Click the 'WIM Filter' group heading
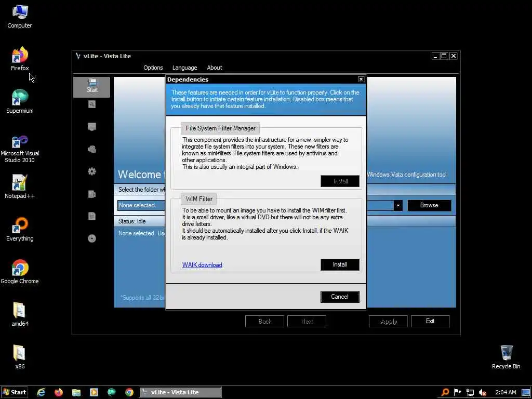 tap(199, 199)
